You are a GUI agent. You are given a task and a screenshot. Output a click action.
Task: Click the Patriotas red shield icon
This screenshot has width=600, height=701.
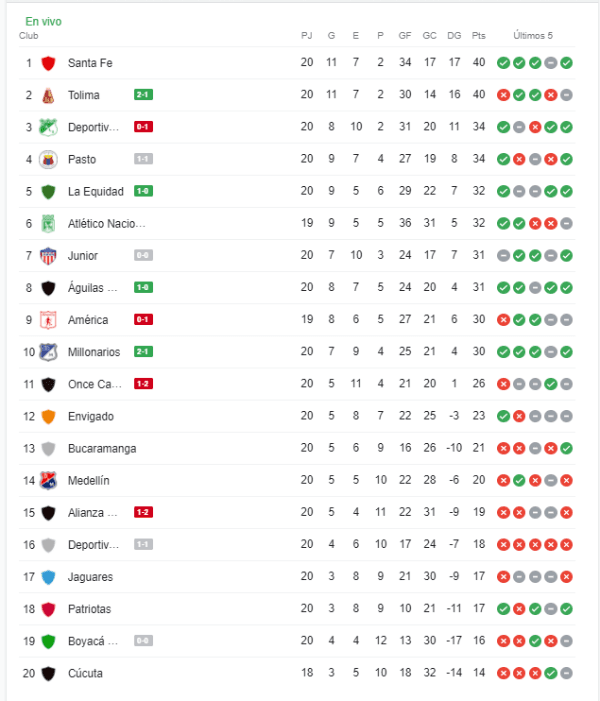coord(48,609)
